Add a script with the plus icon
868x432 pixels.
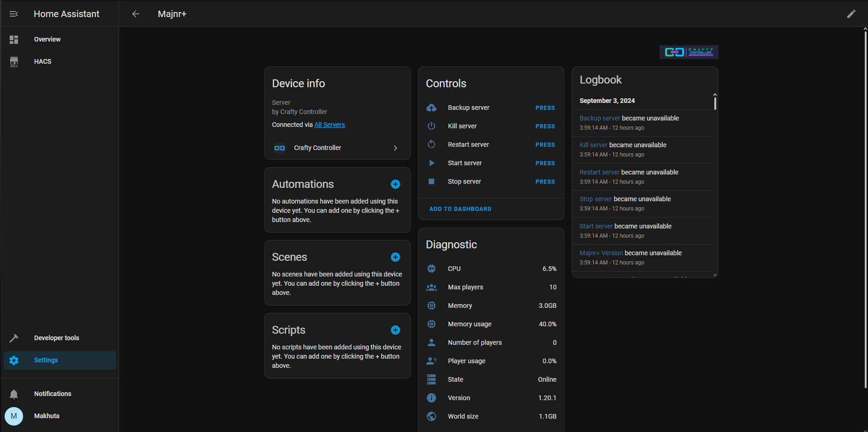(x=395, y=330)
